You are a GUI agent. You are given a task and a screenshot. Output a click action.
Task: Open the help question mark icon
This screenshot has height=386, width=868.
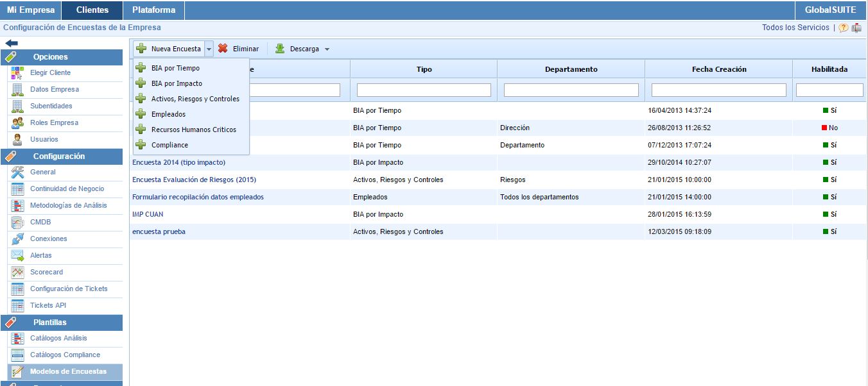[844, 28]
